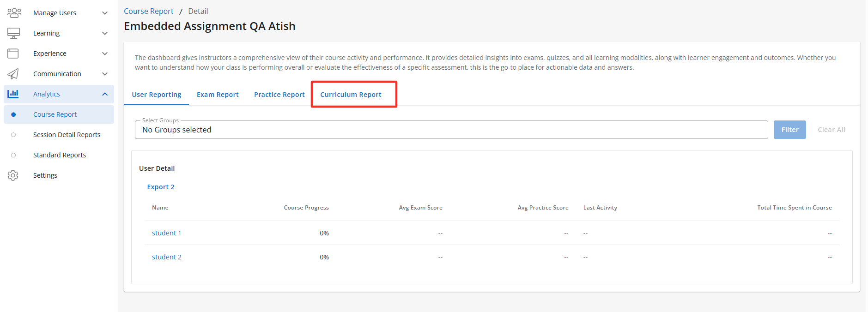Open the Practice Report tab
The height and width of the screenshot is (312, 868).
click(x=279, y=95)
